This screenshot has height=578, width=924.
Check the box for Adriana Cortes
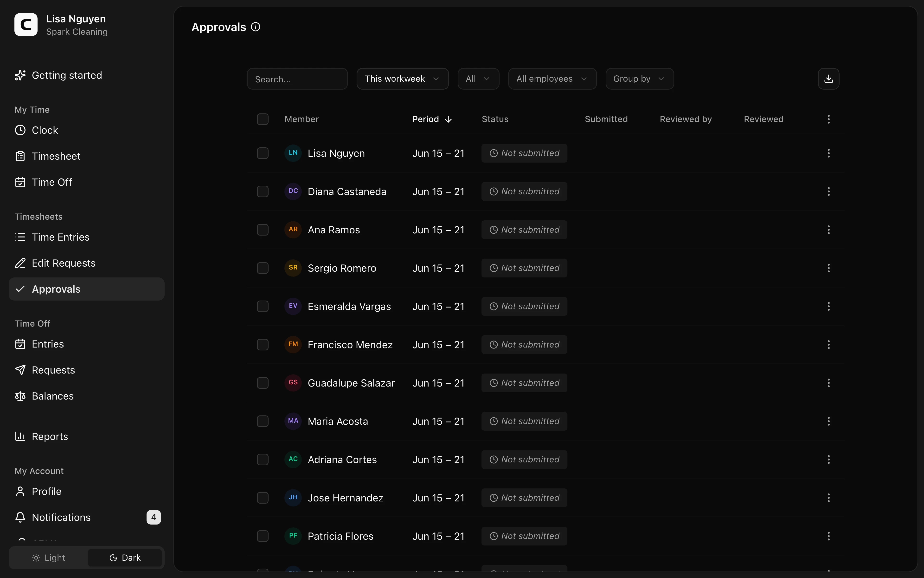pos(263,460)
